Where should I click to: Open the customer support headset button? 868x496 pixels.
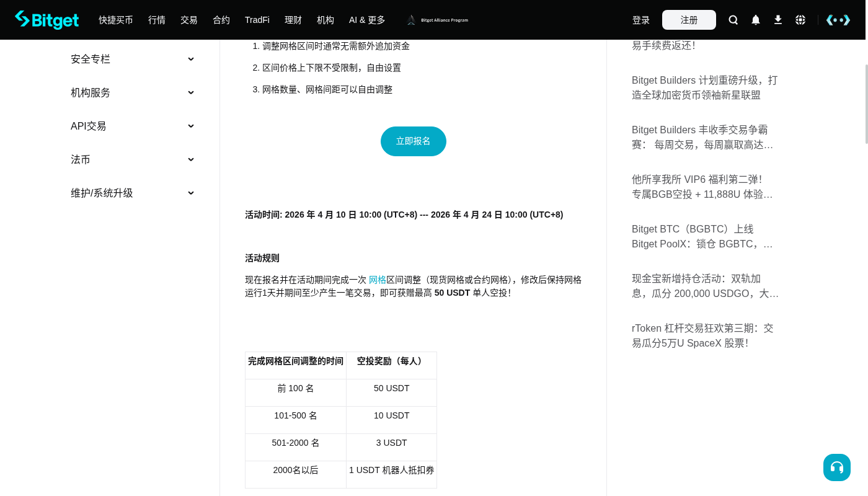pos(837,467)
